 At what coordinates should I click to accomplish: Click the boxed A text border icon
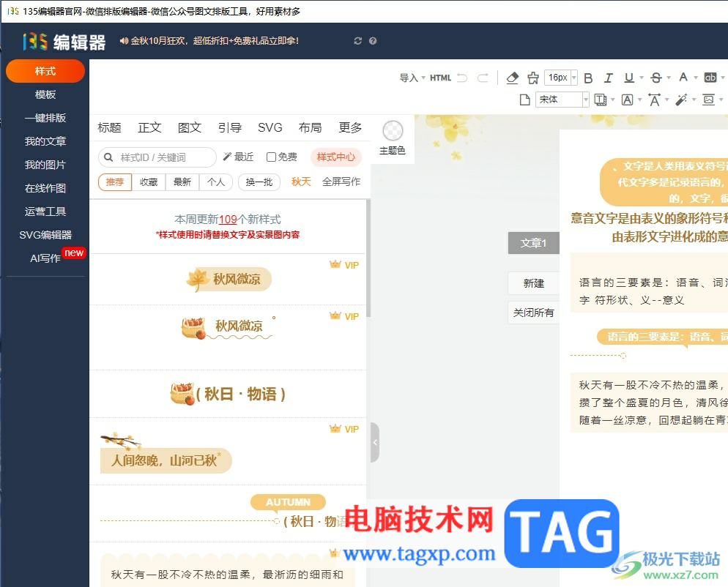click(x=627, y=100)
